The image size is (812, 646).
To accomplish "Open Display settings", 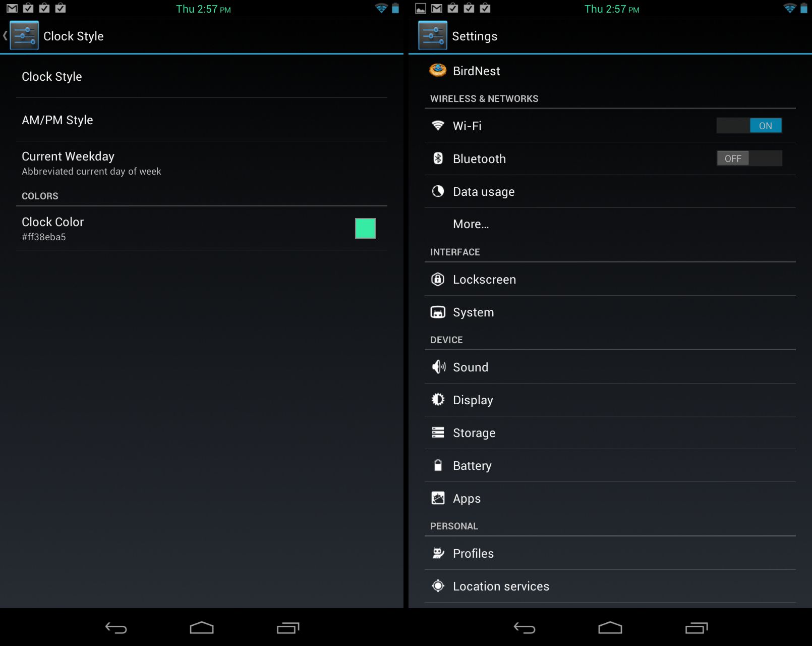I will [610, 400].
